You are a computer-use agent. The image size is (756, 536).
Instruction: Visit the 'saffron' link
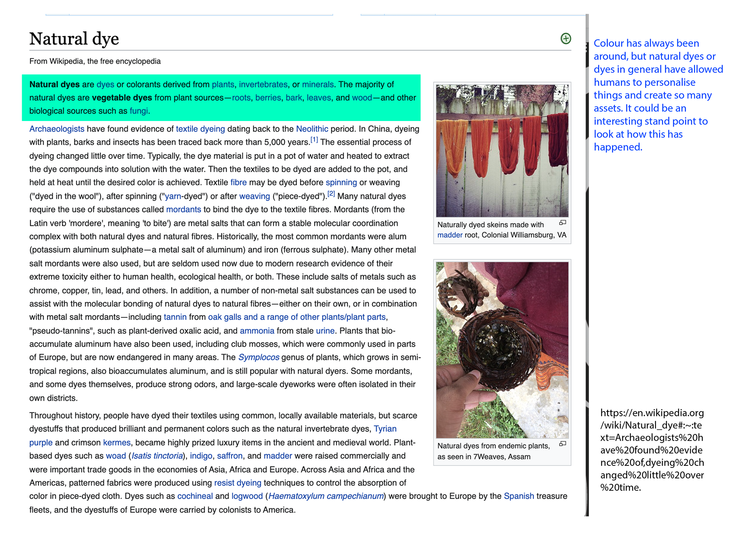[230, 456]
